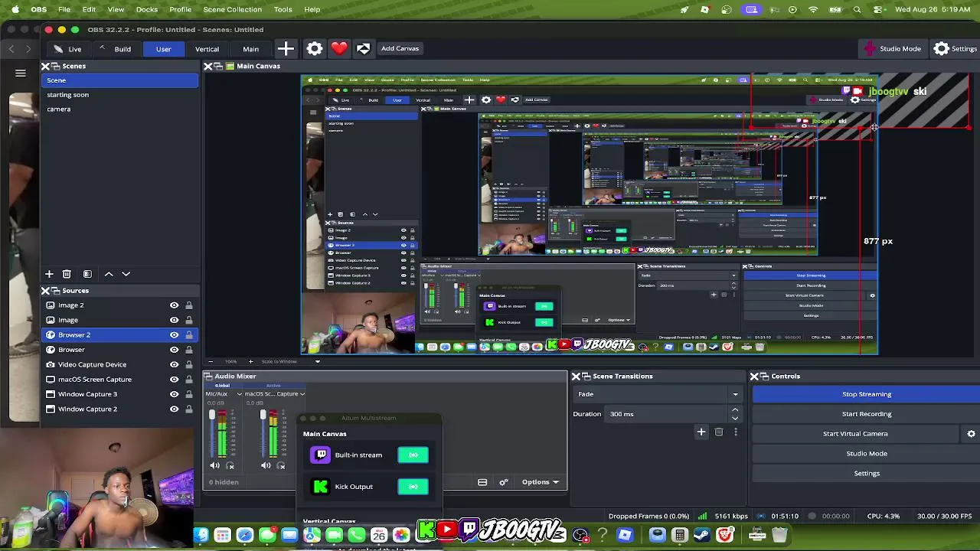
Task: Hide the Video Capture Device source
Action: pos(174,365)
